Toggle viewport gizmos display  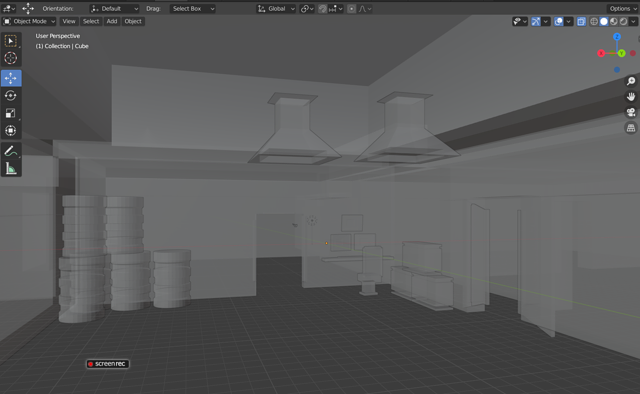pos(536,21)
